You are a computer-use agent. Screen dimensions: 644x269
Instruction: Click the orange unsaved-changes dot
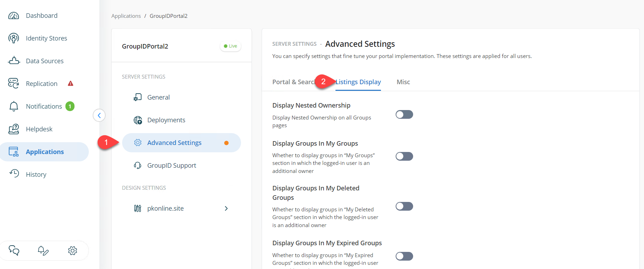tap(226, 143)
